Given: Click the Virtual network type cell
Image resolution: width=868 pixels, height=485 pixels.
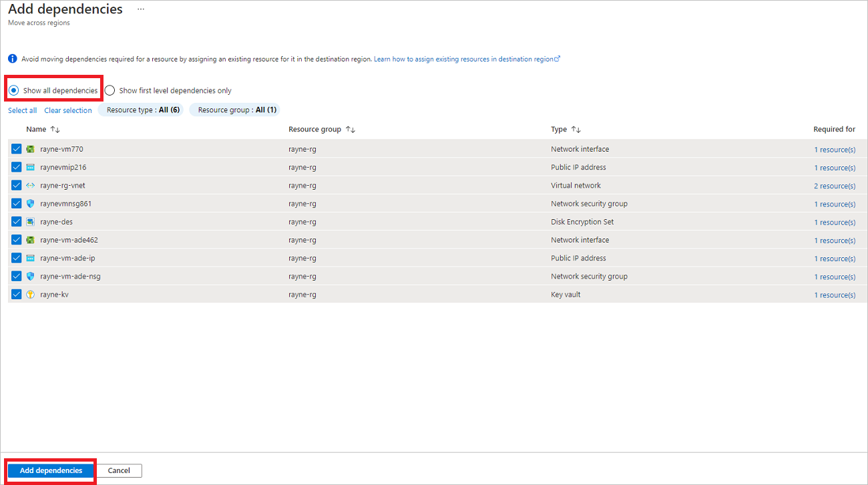Looking at the screenshot, I should tap(576, 186).
